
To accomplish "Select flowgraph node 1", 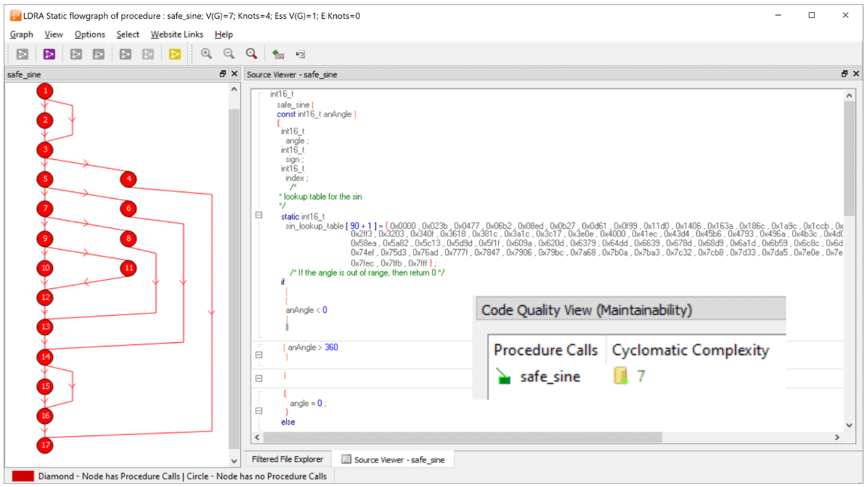I will coord(45,91).
